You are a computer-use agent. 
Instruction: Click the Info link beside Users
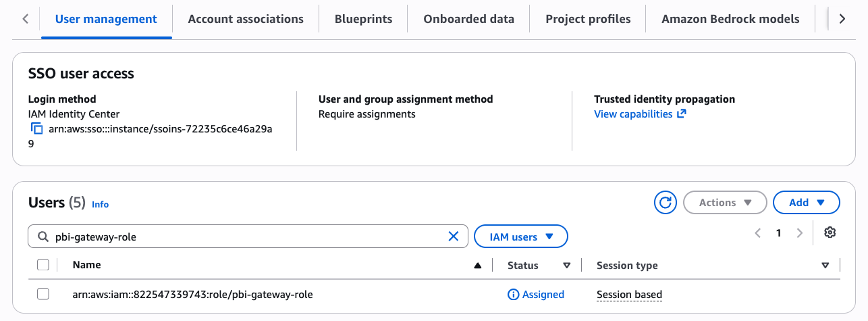tap(100, 204)
